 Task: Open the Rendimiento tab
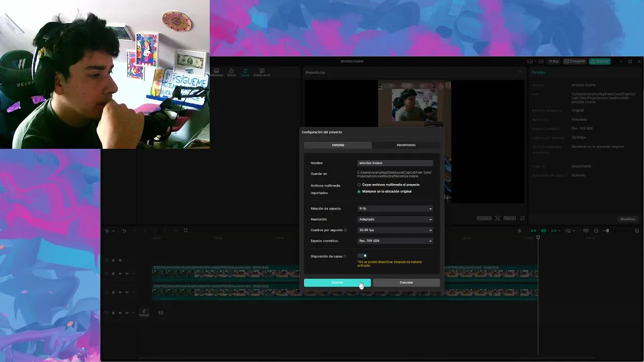click(x=406, y=145)
